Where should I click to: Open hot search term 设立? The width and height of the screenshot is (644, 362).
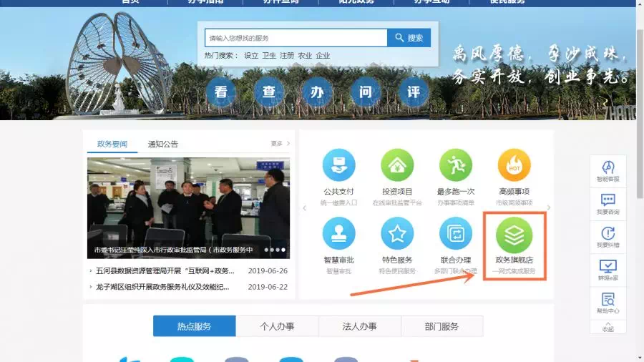(x=251, y=55)
